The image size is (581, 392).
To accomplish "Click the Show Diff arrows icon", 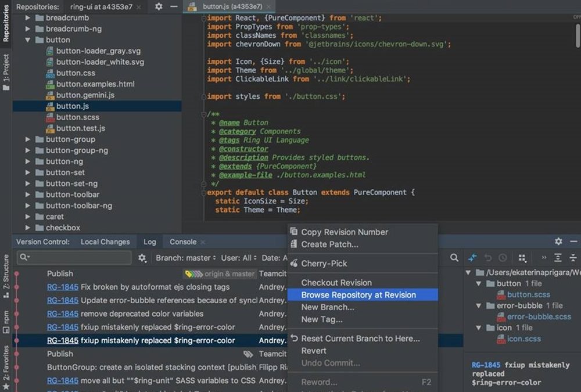I will 472,258.
